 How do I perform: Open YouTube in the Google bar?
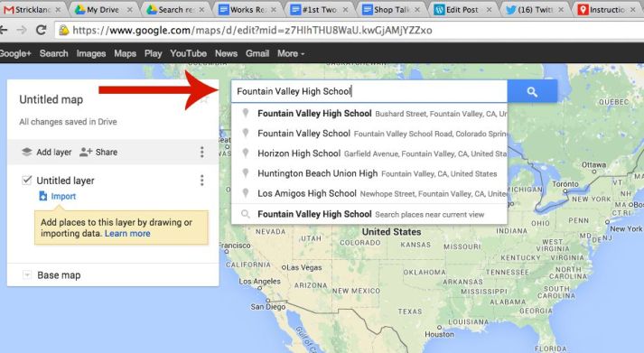[188, 53]
